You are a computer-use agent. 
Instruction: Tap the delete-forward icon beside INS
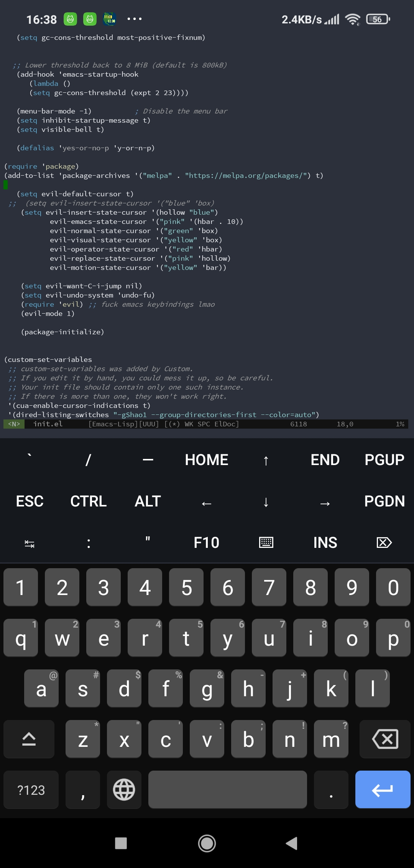point(384,543)
